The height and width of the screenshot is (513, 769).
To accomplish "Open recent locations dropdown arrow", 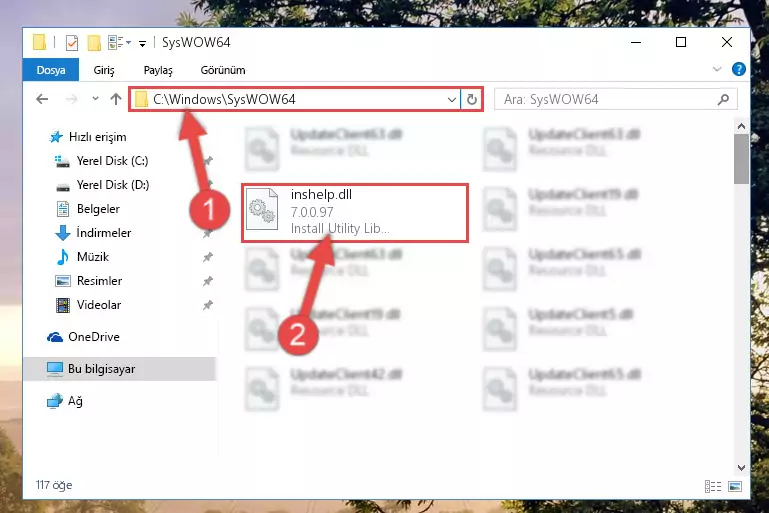I will (x=95, y=99).
